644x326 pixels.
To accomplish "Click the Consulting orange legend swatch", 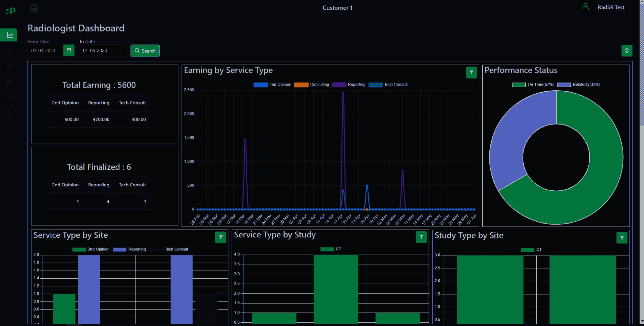I will click(301, 85).
